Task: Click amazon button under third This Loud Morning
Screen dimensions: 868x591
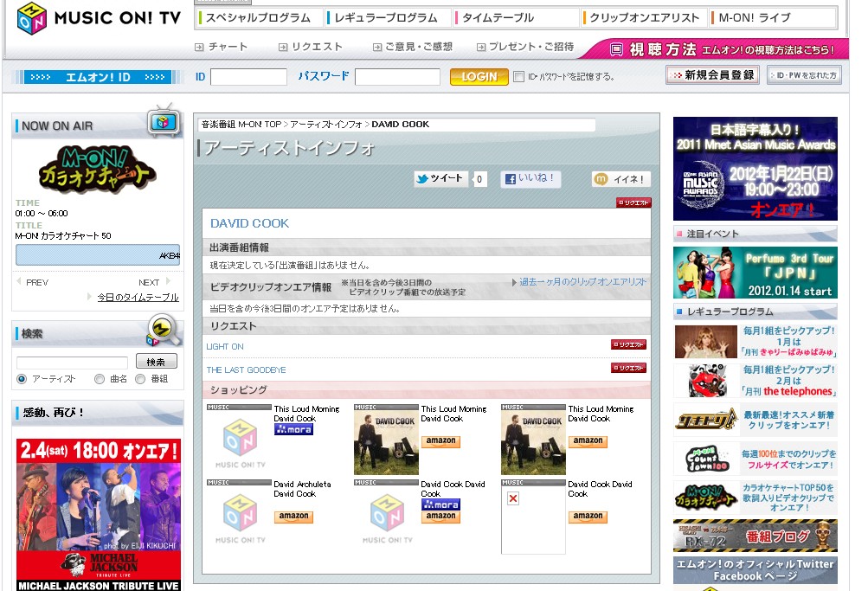Action: 588,441
